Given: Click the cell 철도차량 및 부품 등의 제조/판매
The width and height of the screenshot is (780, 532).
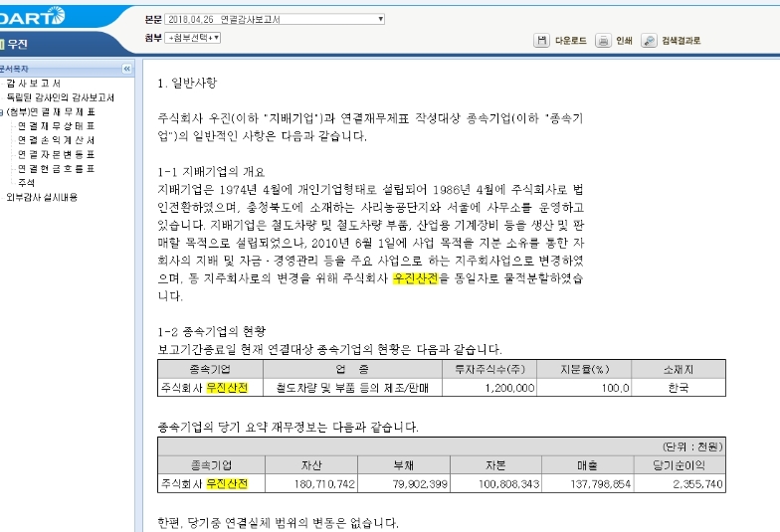Looking at the screenshot, I should (352, 388).
